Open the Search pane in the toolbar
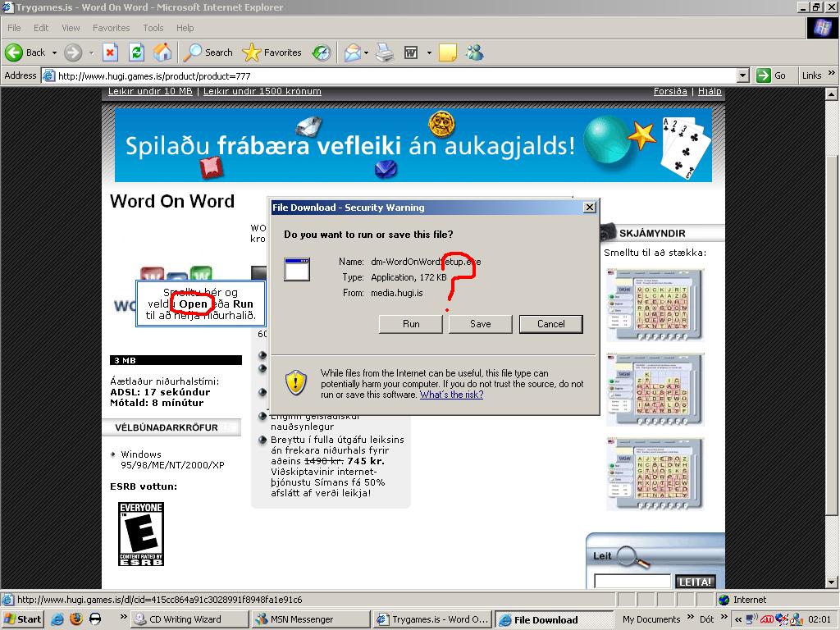 click(208, 52)
